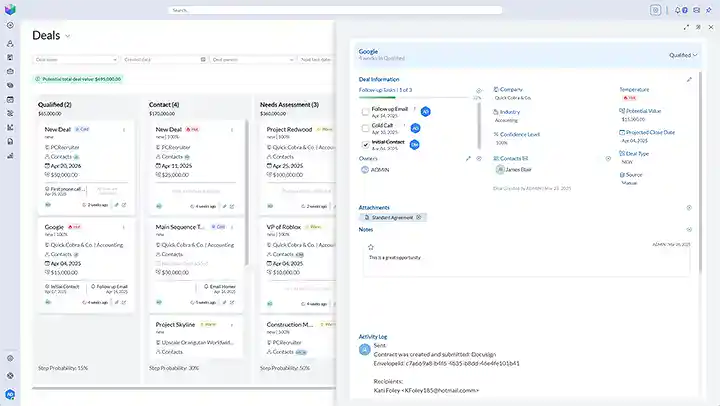Viewport: 720px width, 406px height.
Task: Open the Project Redwood deal card
Action: [289, 130]
